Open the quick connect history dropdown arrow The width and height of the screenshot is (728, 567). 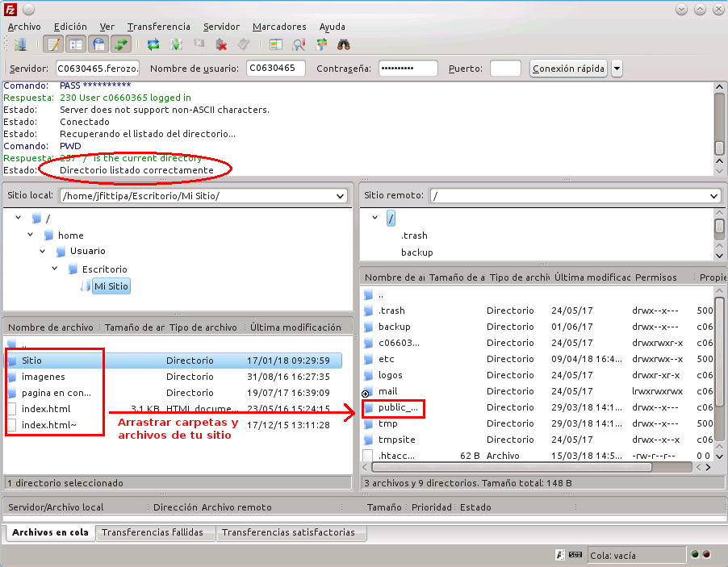point(617,69)
